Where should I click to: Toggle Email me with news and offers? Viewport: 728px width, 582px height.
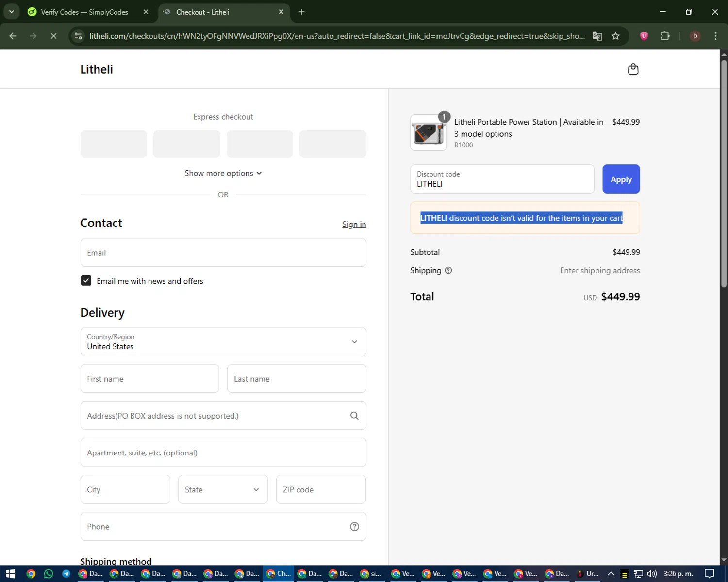pos(86,281)
